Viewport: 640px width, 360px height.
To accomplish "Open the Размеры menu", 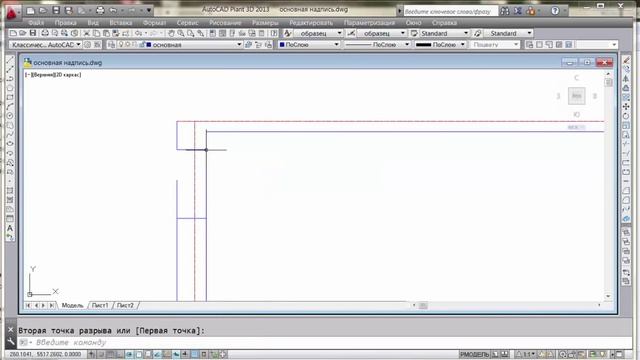I will tap(265, 23).
